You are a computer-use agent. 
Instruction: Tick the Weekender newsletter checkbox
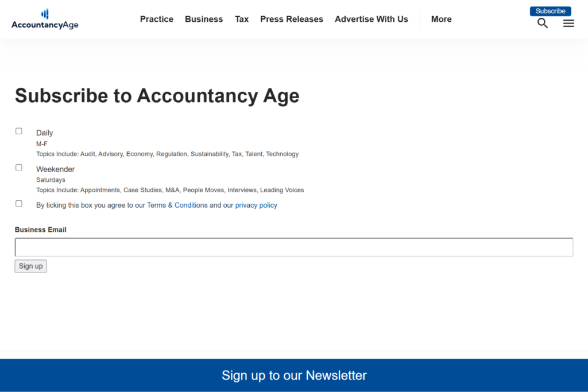(19, 168)
